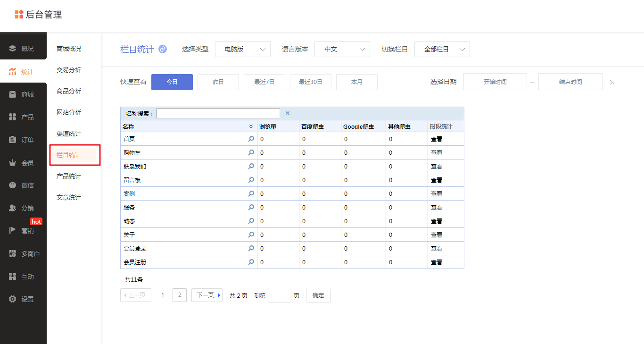The height and width of the screenshot is (344, 644).
Task: Focus the 名称搜索 text field
Action: coord(218,113)
